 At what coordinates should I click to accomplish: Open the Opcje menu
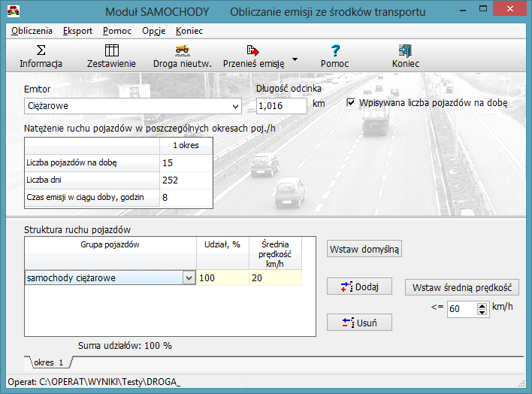click(154, 31)
